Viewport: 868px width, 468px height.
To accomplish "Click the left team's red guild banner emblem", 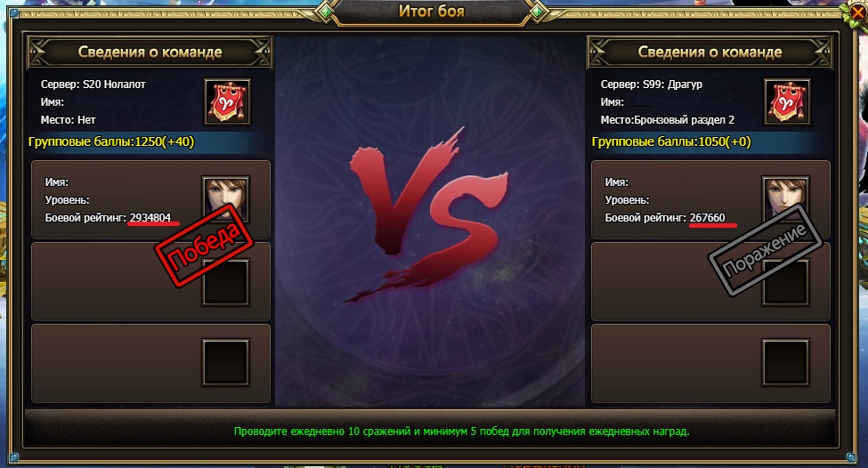I will point(228,101).
